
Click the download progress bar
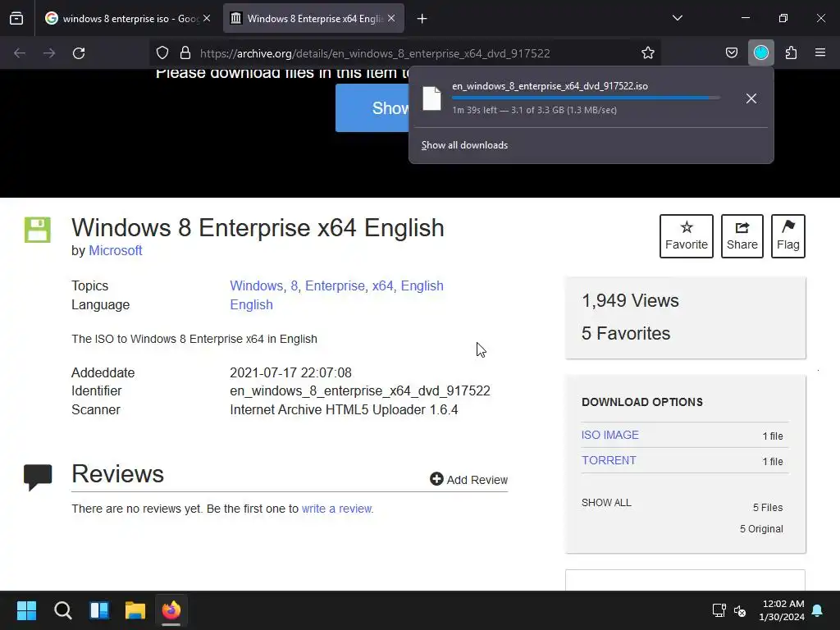pyautogui.click(x=586, y=98)
